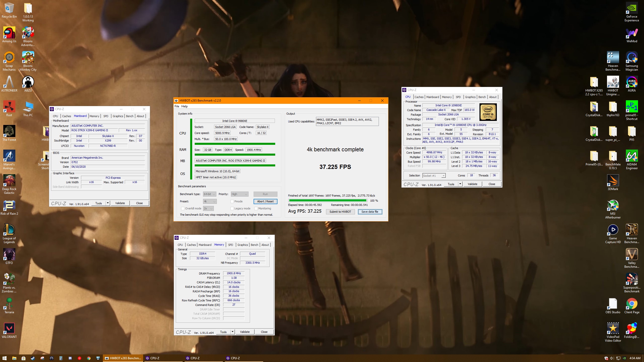Open Scrap Mechanic desktop icon
This screenshot has width=644, height=362.
point(9,61)
